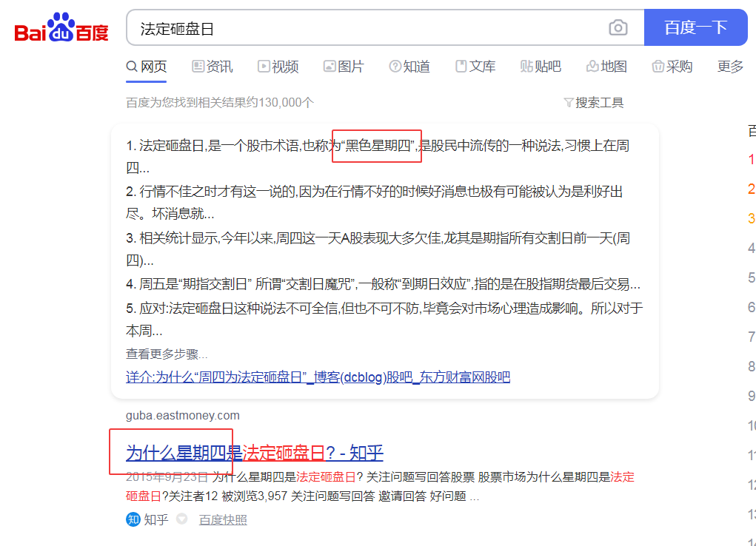
Task: Click the 采购 shopping icon
Action: [658, 66]
